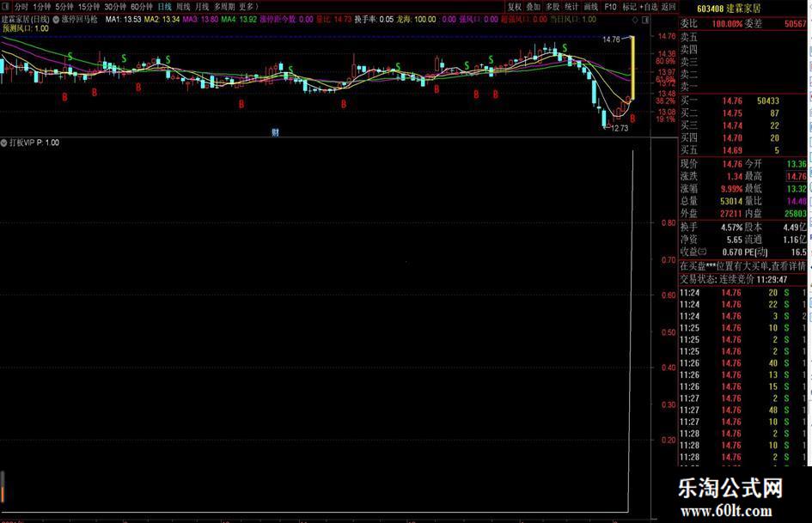Click the 买五 bid price 14.69

[x=732, y=150]
